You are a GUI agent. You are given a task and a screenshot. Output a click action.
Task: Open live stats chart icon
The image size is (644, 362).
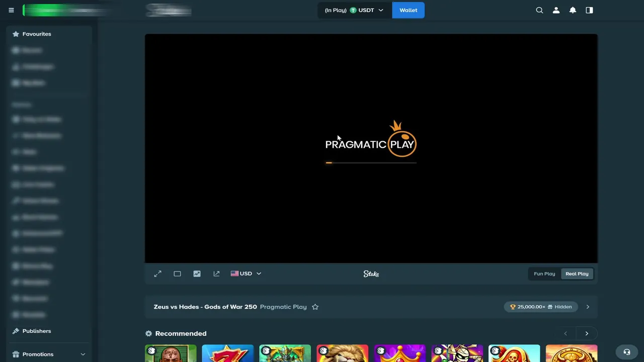point(197,274)
